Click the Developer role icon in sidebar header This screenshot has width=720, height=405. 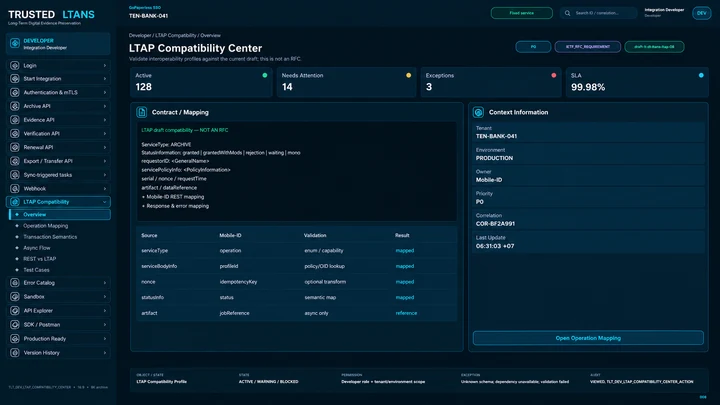pyautogui.click(x=15, y=44)
